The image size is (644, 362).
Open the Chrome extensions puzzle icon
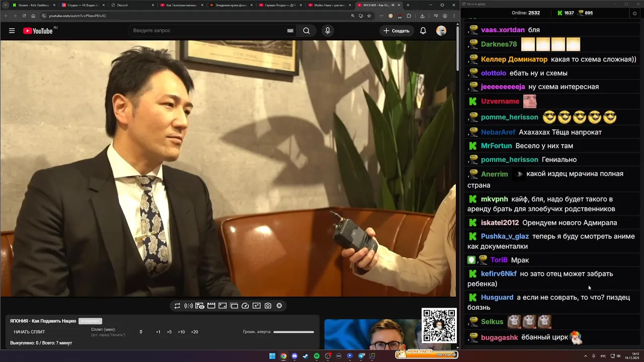click(x=409, y=16)
